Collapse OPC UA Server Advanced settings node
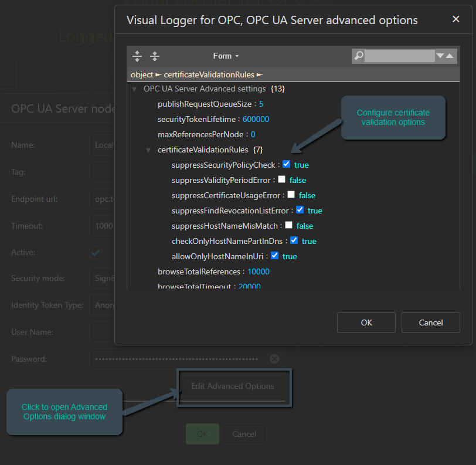The width and height of the screenshot is (476, 465). (x=134, y=89)
